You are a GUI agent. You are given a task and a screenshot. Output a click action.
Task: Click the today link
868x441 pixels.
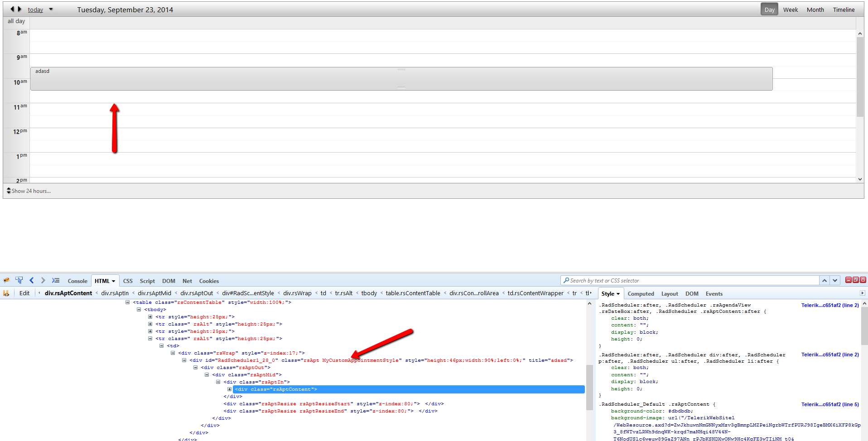click(35, 10)
